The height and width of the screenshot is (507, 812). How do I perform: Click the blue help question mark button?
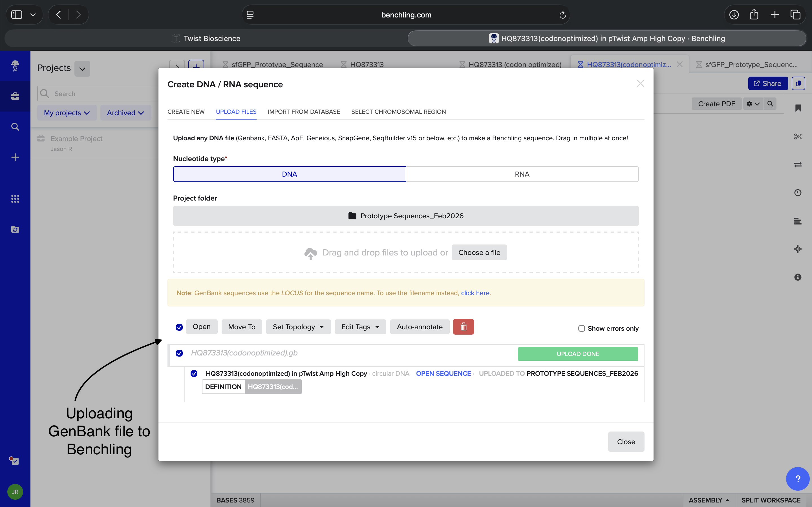[x=797, y=479]
